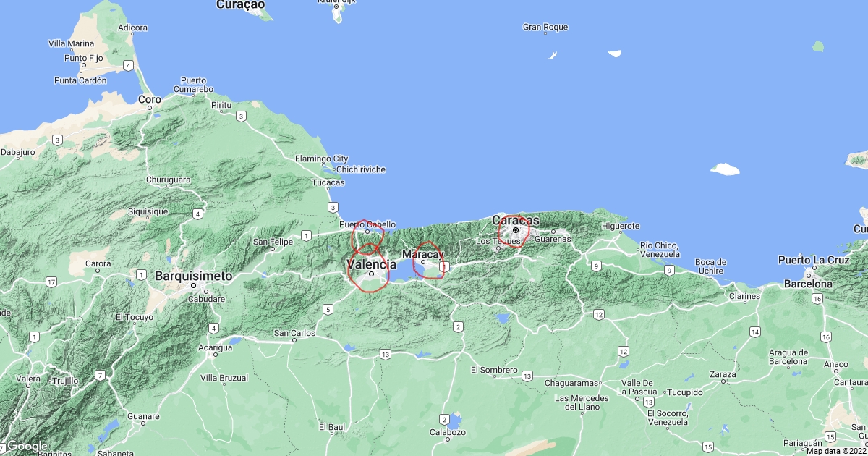Click the Route 17 shield near Carora
Viewport: 868px width, 456px height.
tap(51, 281)
